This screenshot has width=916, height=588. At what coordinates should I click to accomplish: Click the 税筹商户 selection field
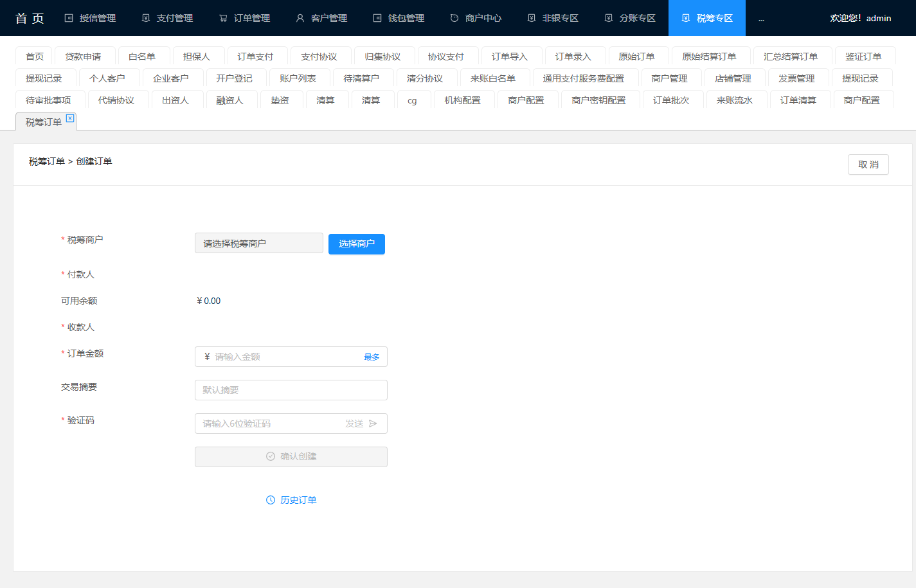click(259, 243)
